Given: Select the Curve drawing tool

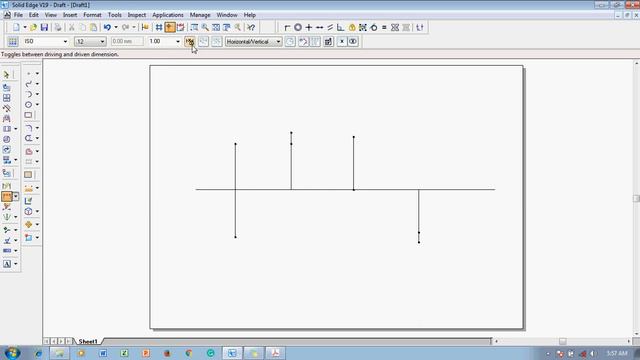Looking at the screenshot, I should [x=28, y=84].
